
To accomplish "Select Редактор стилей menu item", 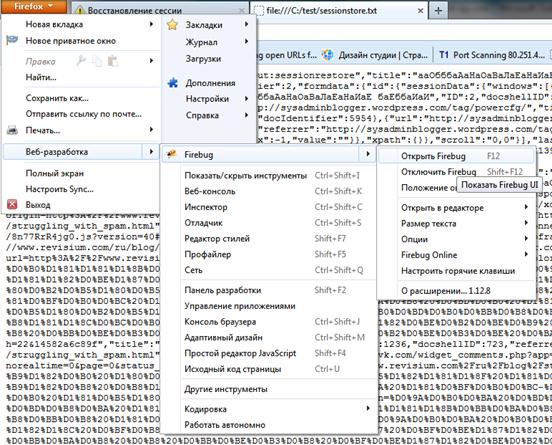I will click(x=269, y=238).
